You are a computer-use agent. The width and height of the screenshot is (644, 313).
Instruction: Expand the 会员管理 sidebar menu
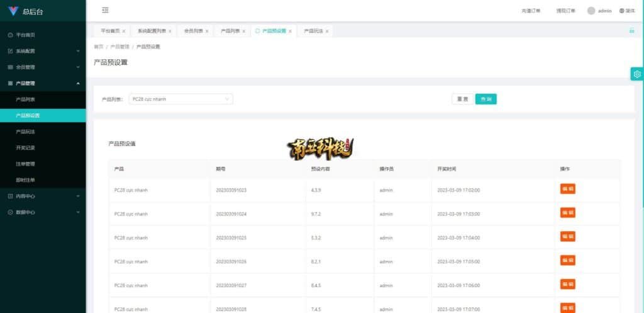[43, 67]
